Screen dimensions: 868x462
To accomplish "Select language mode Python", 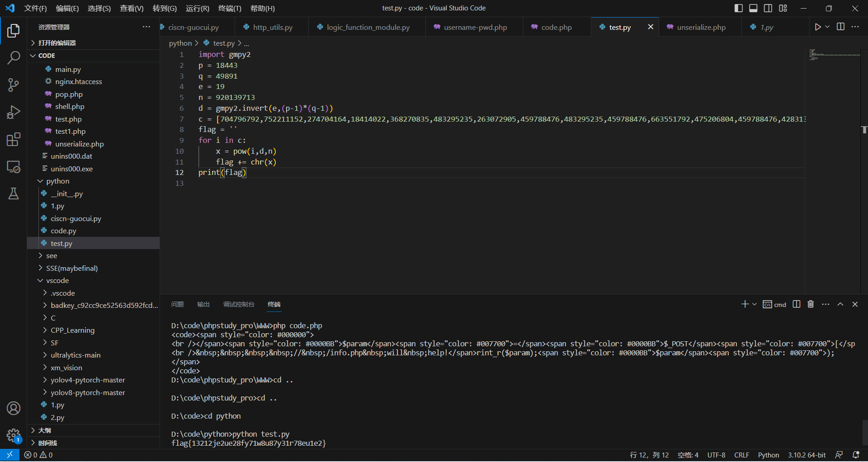I will point(768,455).
